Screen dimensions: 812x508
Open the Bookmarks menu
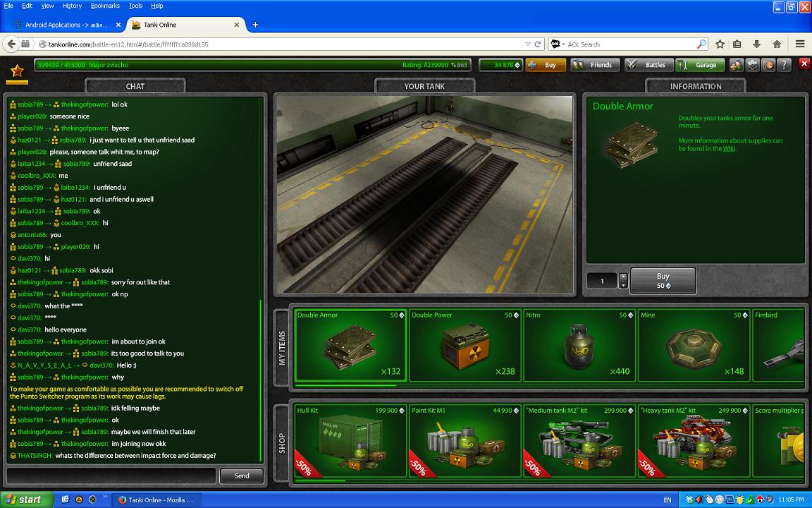pyautogui.click(x=105, y=6)
